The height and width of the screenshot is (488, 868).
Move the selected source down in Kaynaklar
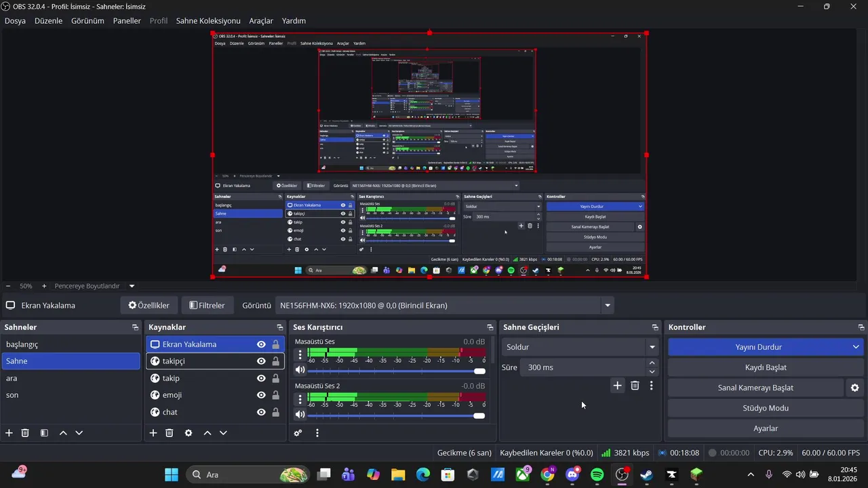[x=223, y=432]
